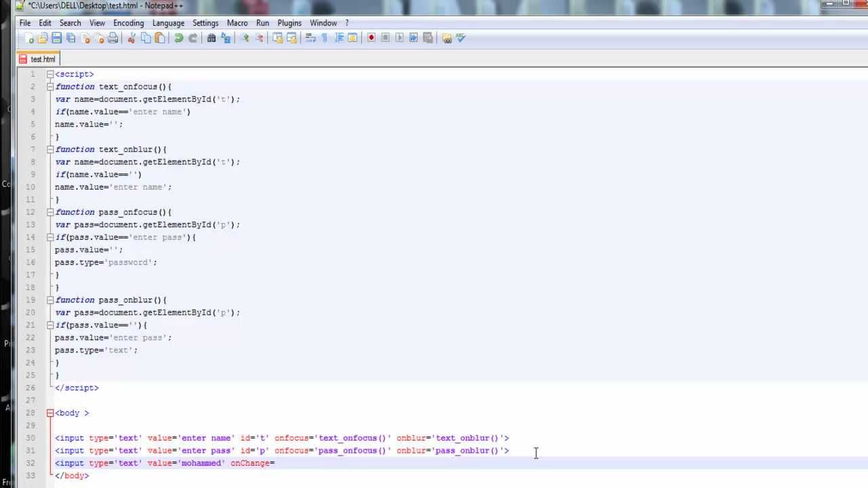Click the Paste clipboard icon
The height and width of the screenshot is (488, 868).
point(160,38)
